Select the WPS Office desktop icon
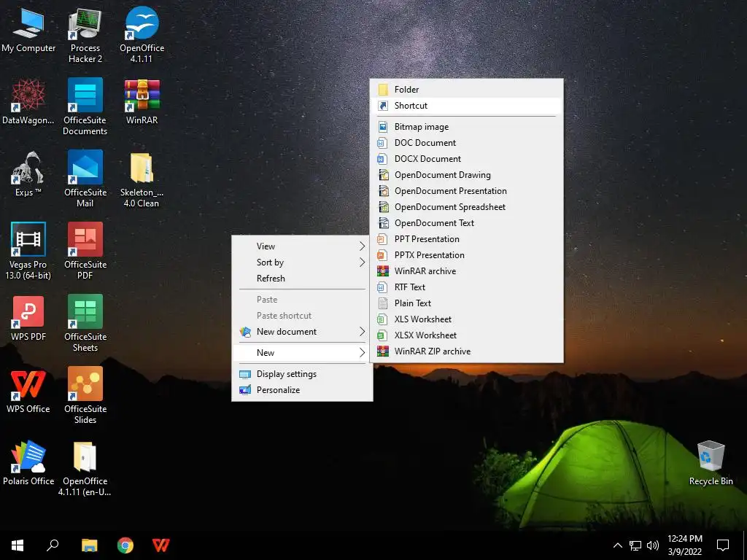Screen dimensions: 747x560 [28, 391]
